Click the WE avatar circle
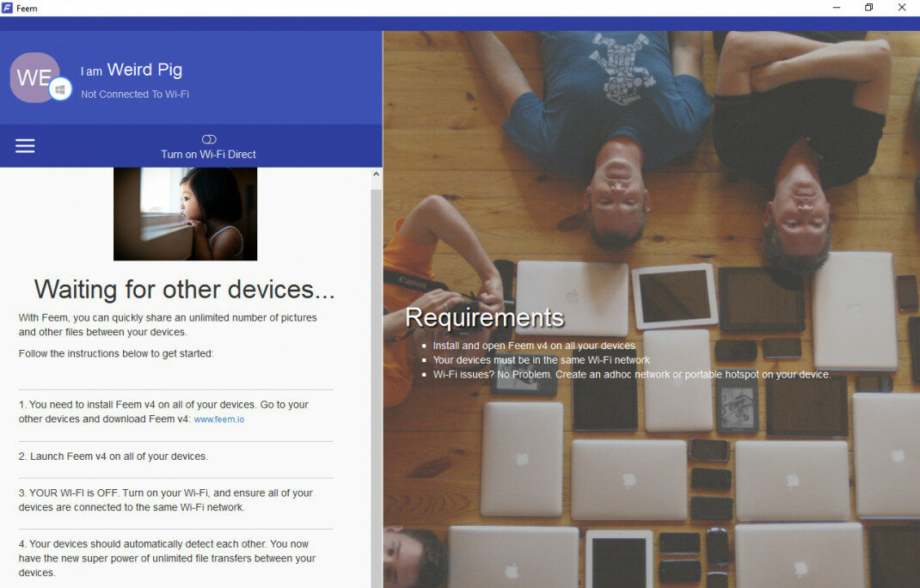Image resolution: width=920 pixels, height=588 pixels. pos(35,77)
